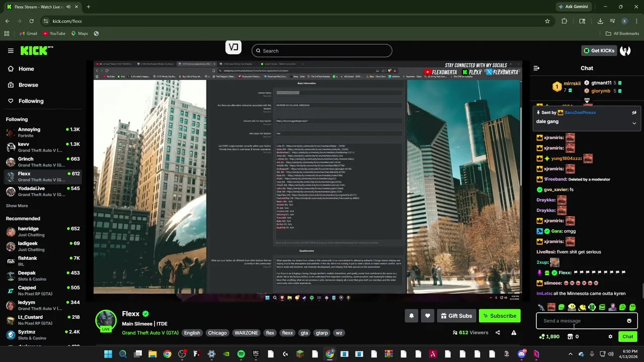Select the English tag
Image resolution: width=644 pixels, height=362 pixels.
pos(192,333)
